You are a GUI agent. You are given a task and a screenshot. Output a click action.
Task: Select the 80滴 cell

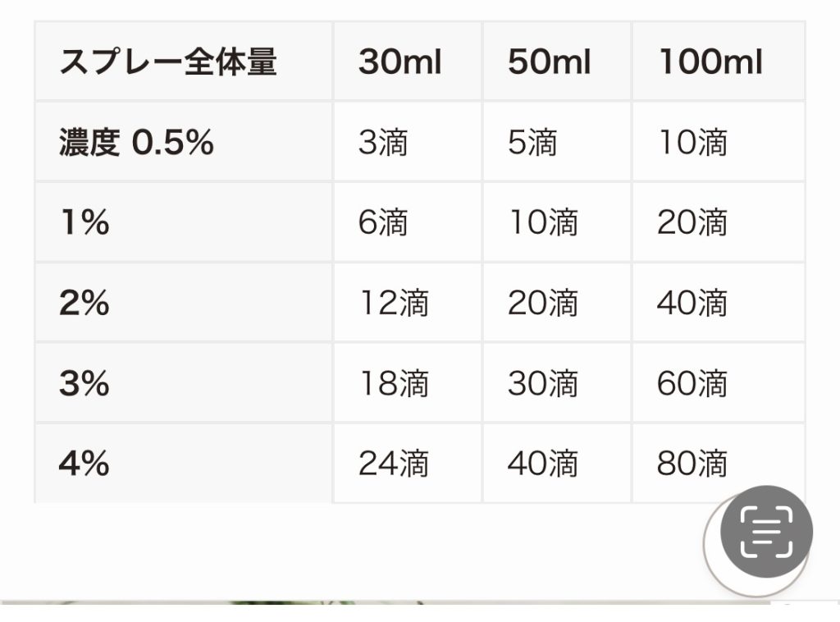click(x=719, y=464)
